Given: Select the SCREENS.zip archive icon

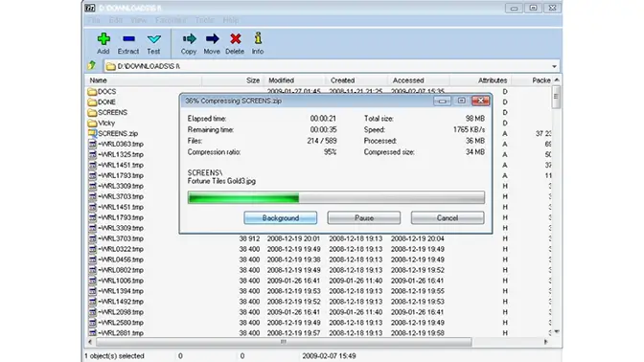Looking at the screenshot, I should [x=92, y=133].
